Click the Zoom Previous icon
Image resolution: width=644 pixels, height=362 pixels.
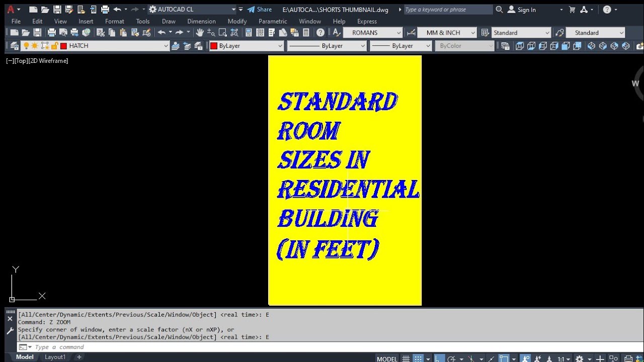pos(234,33)
